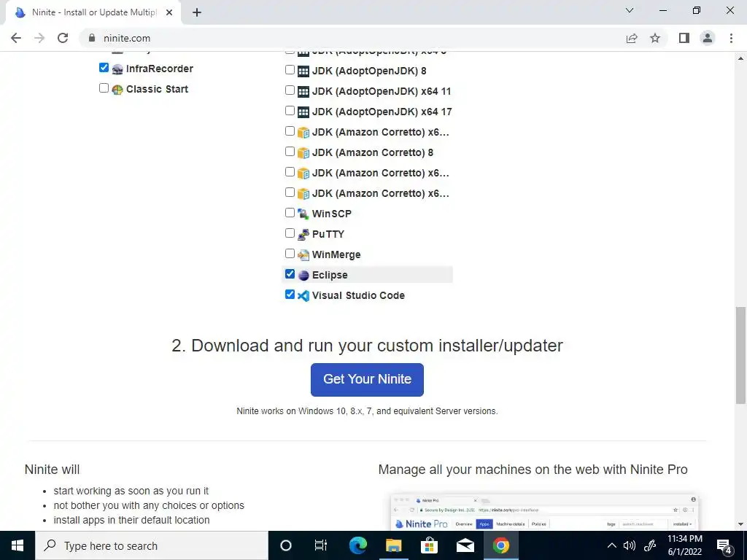Open a new browser tab
This screenshot has height=560, width=747.
pyautogui.click(x=197, y=12)
